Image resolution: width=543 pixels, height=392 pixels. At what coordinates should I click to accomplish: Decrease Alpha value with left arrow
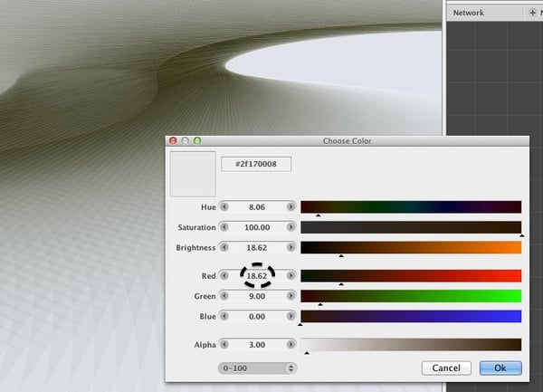click(224, 345)
